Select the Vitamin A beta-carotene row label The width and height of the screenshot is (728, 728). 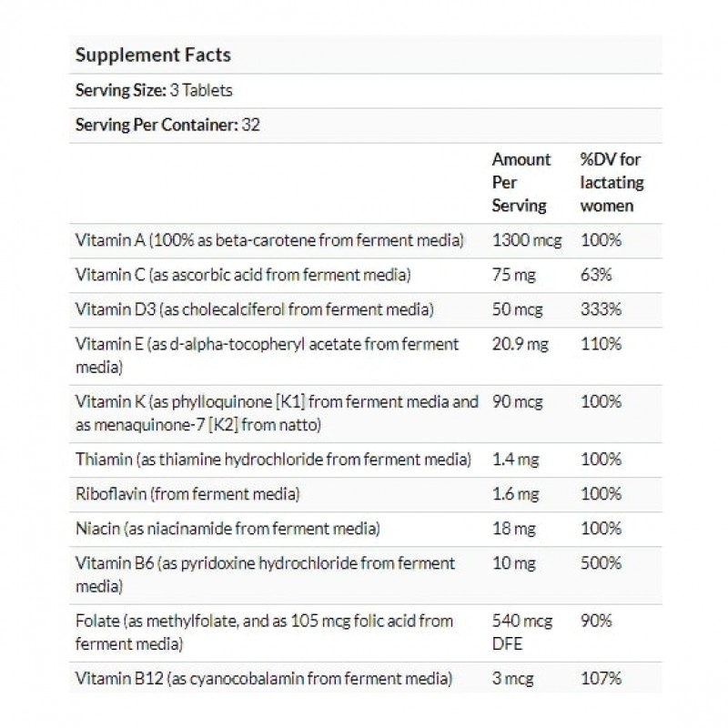pos(270,240)
